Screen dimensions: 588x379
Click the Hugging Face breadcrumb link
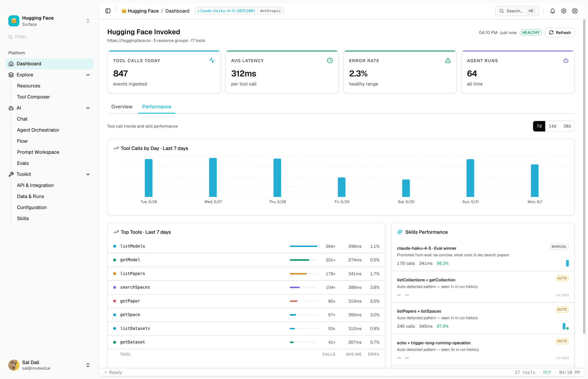(x=143, y=11)
